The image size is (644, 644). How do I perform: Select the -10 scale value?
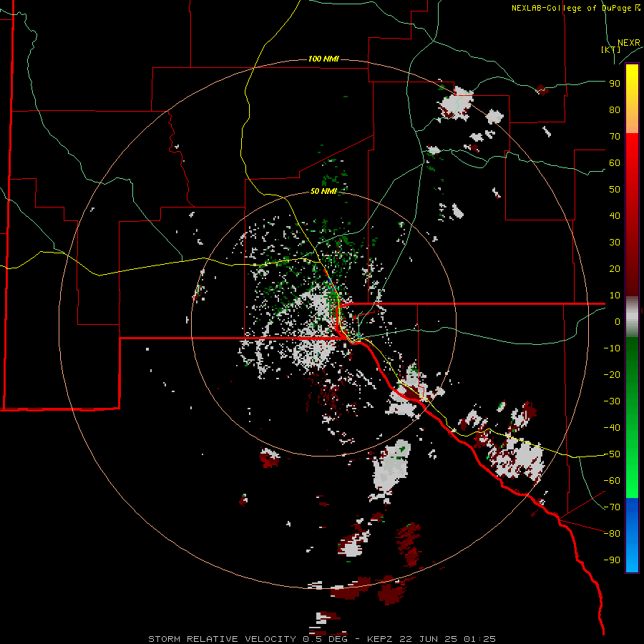(x=612, y=348)
